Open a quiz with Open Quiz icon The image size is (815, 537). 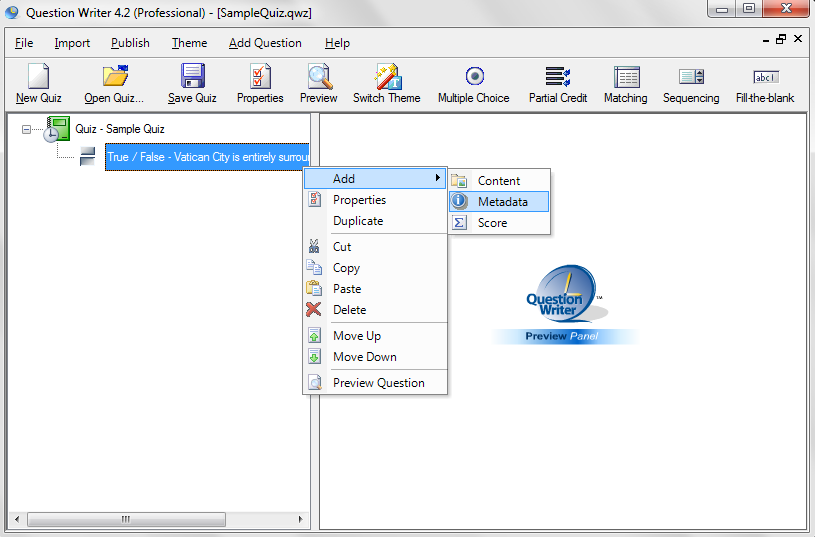click(x=115, y=76)
